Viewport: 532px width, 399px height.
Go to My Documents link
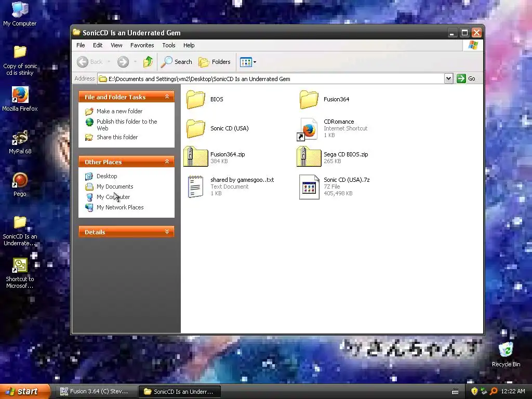pyautogui.click(x=109, y=187)
